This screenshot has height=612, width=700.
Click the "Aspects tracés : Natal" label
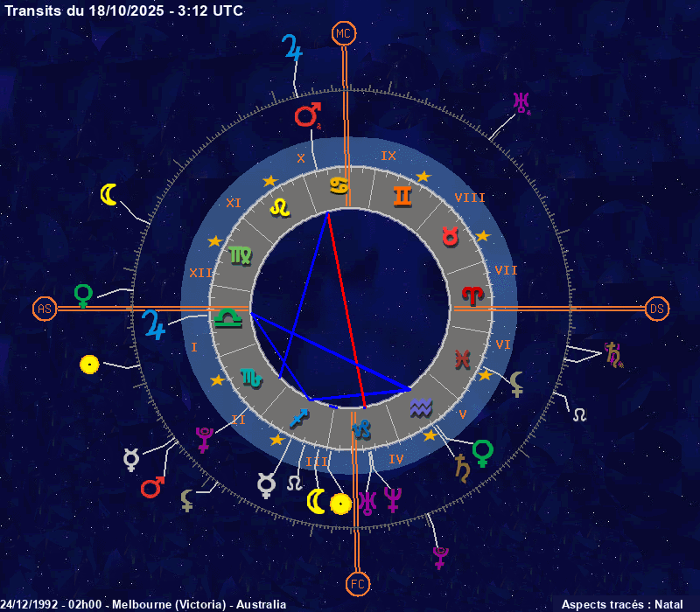621,604
